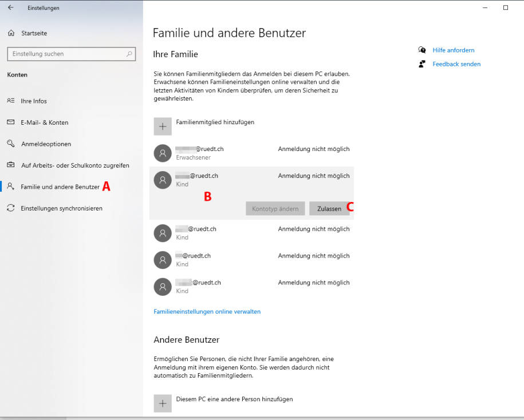Click the Feedback senden person icon
524x420 pixels.
(x=422, y=64)
